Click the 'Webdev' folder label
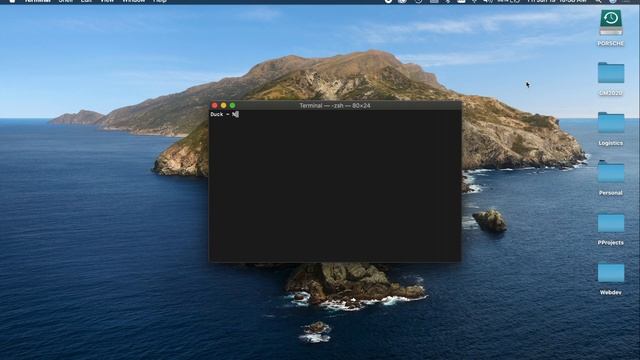Screen dimensions: 640x360 pos(611,292)
